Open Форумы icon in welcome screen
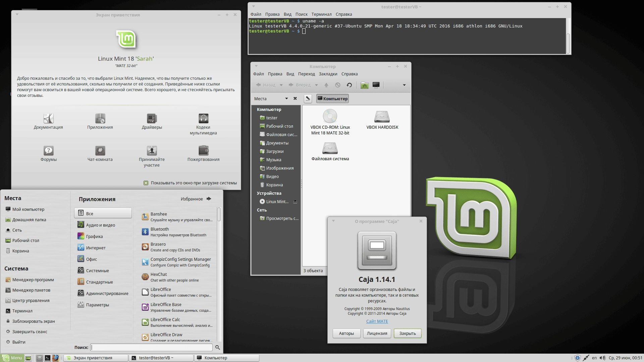 [48, 150]
